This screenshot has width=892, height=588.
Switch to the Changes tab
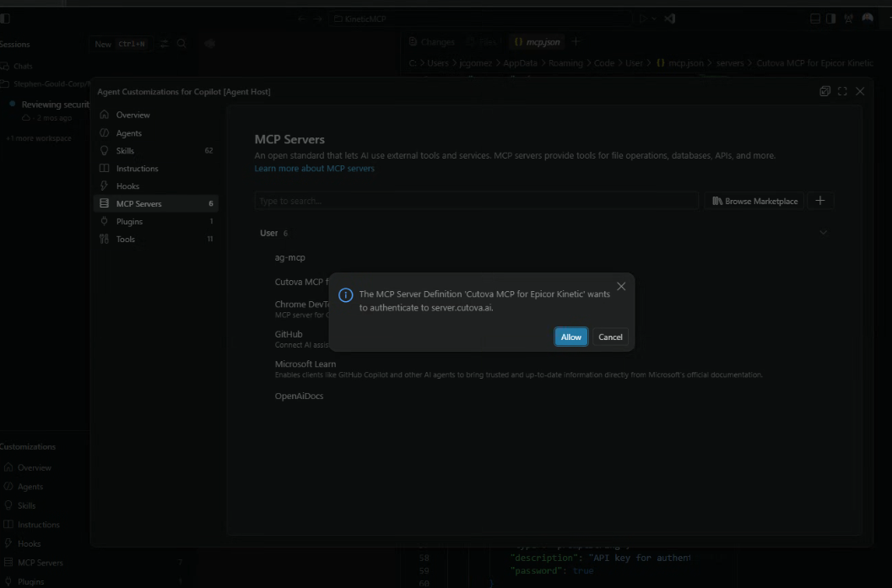pos(432,42)
